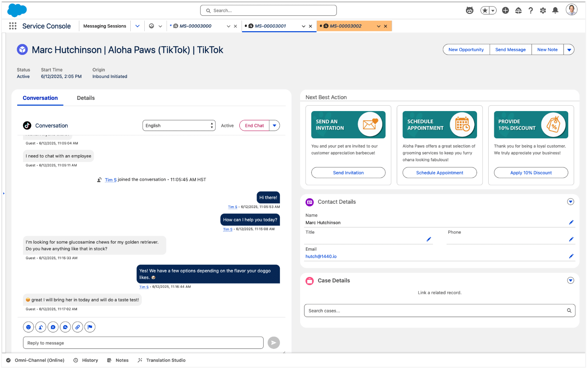The image size is (588, 369).
Task: Close the MS-00003000 tab
Action: tap(235, 26)
